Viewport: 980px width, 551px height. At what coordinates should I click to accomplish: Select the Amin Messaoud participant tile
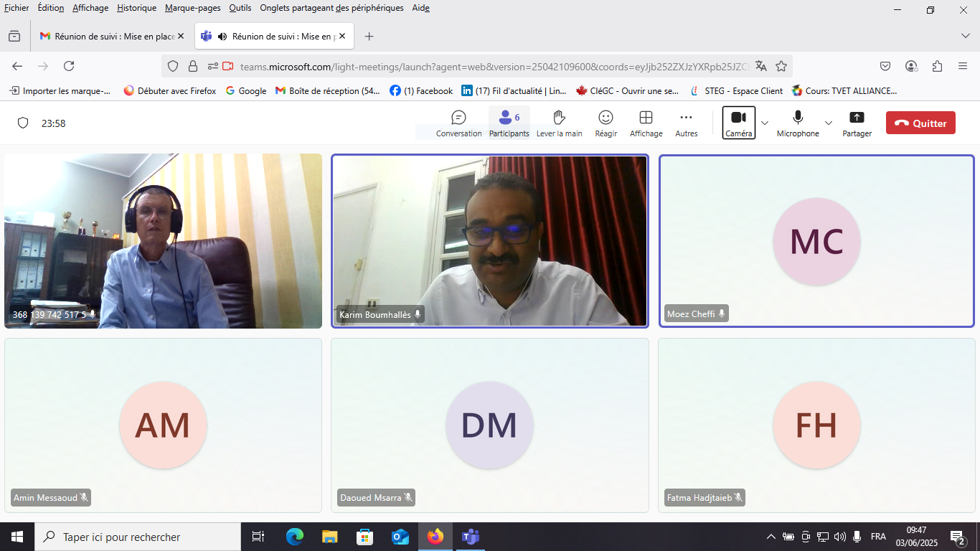pos(163,425)
